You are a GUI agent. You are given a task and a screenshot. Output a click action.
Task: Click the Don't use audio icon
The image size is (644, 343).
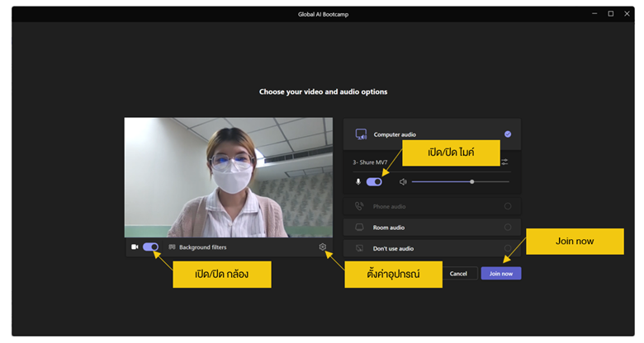pos(359,247)
